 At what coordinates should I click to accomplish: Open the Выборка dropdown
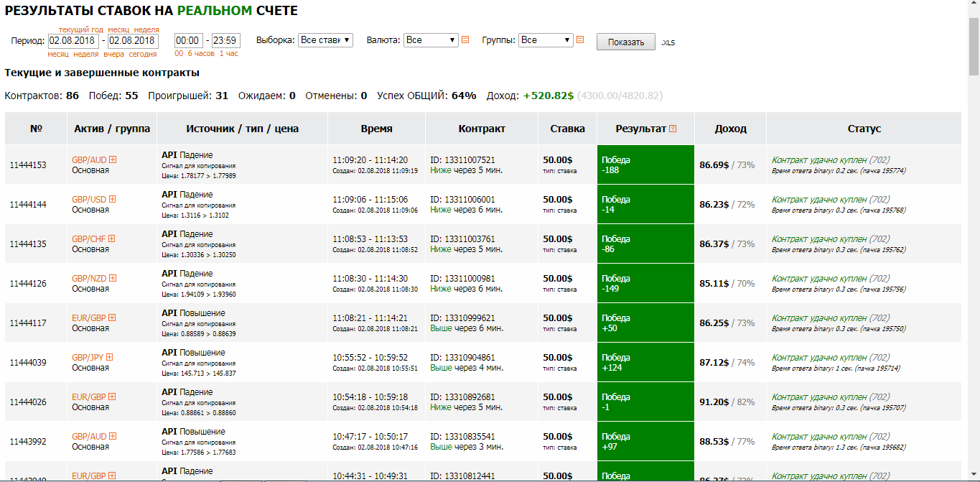(x=326, y=40)
